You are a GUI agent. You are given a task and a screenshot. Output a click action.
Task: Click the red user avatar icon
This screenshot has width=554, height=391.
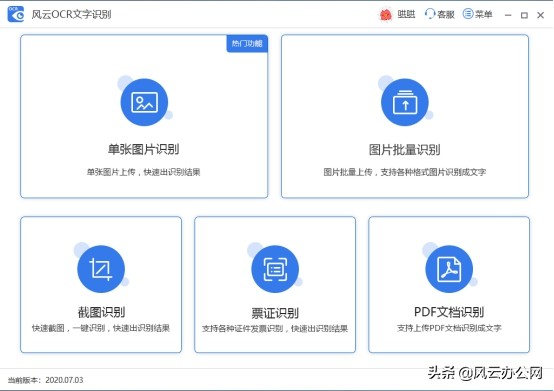[385, 14]
